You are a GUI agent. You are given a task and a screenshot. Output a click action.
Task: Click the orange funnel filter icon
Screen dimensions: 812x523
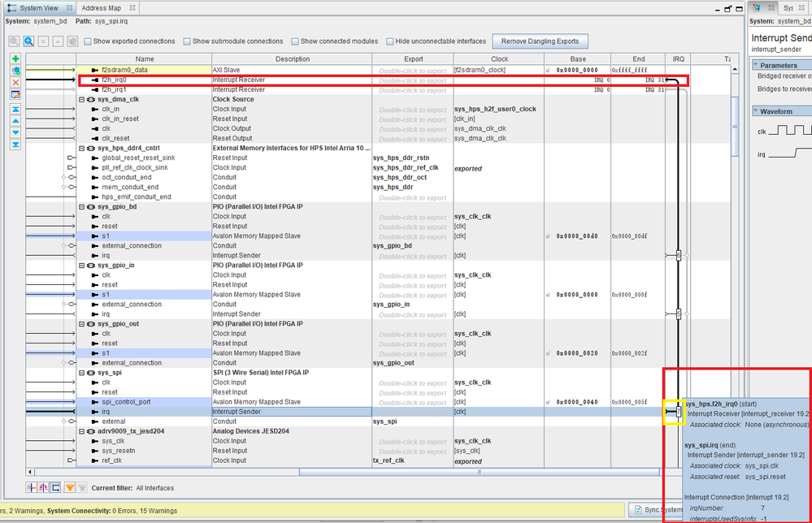click(69, 487)
